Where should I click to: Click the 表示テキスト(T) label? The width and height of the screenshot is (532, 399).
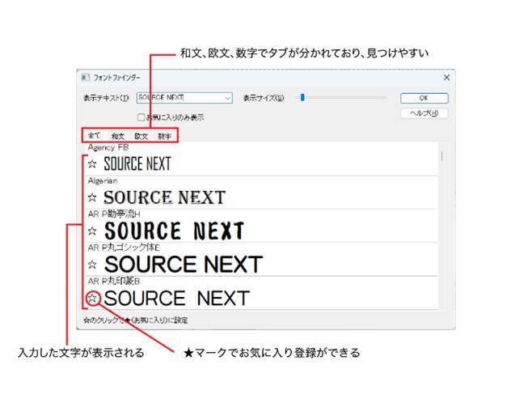pos(106,98)
